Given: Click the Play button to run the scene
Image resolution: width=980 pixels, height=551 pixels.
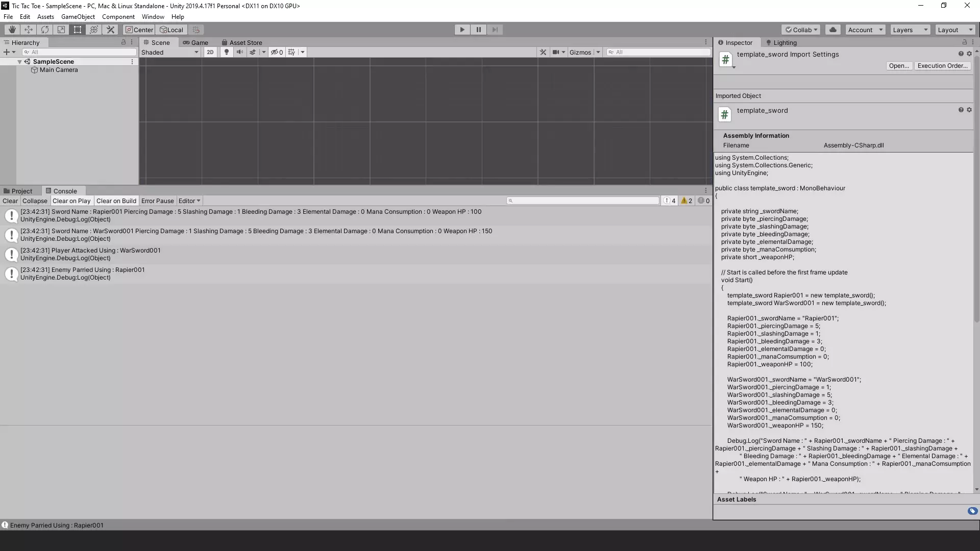Looking at the screenshot, I should pyautogui.click(x=462, y=30).
